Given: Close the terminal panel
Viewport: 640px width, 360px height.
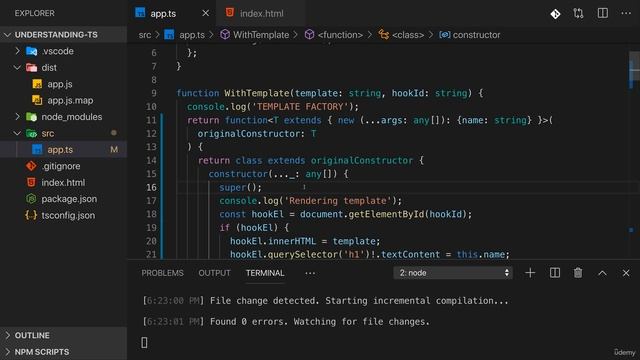Looking at the screenshot, I should tap(626, 273).
